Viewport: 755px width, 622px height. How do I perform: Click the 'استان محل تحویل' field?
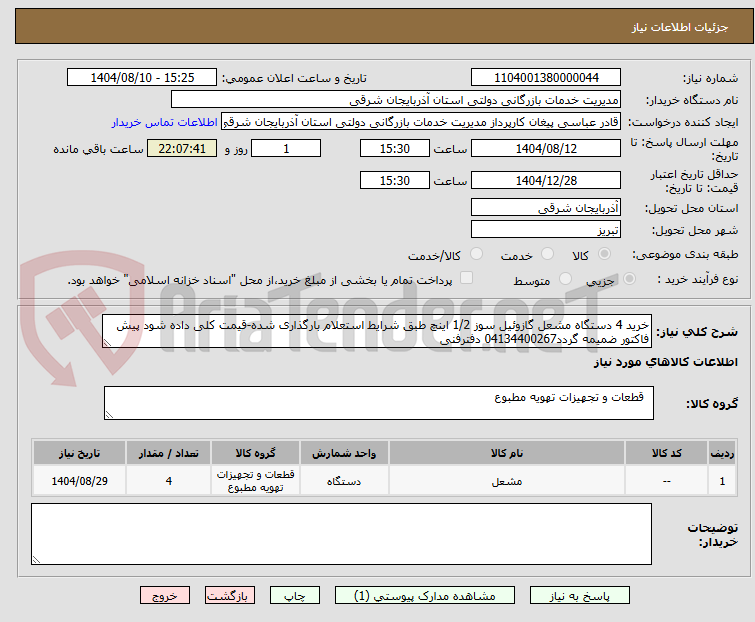(545, 208)
